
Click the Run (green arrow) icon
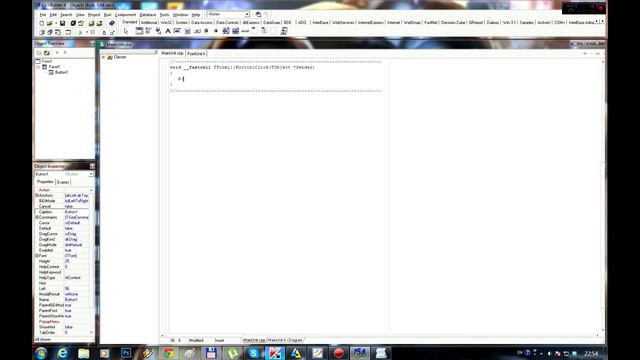click(x=80, y=32)
